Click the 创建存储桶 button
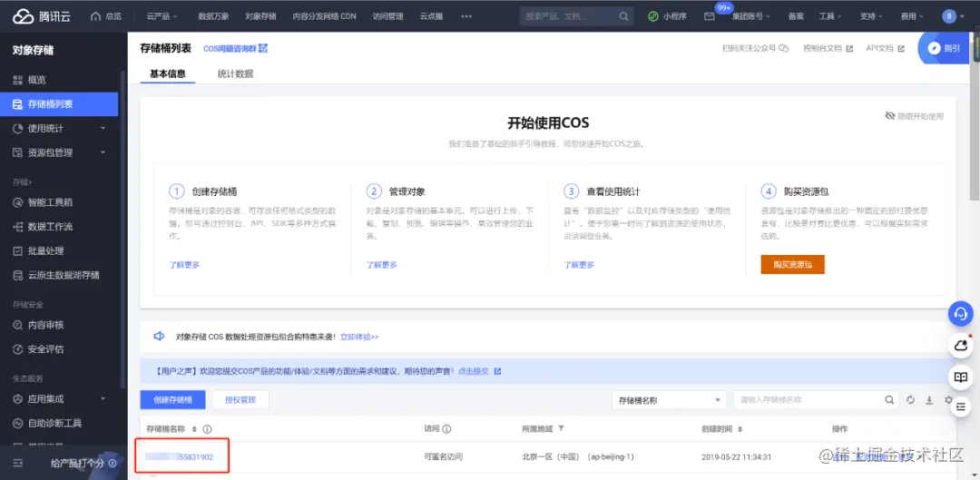Viewport: 980px width, 480px height. [x=172, y=400]
